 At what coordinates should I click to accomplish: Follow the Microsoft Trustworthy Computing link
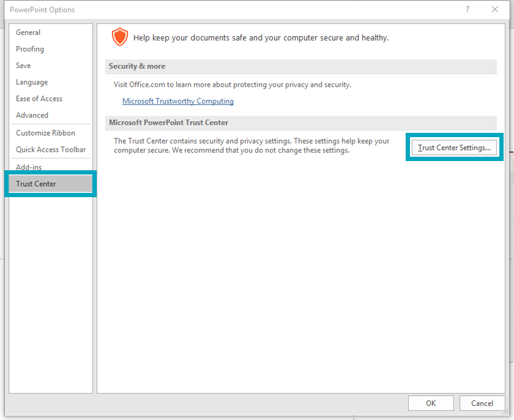[178, 101]
